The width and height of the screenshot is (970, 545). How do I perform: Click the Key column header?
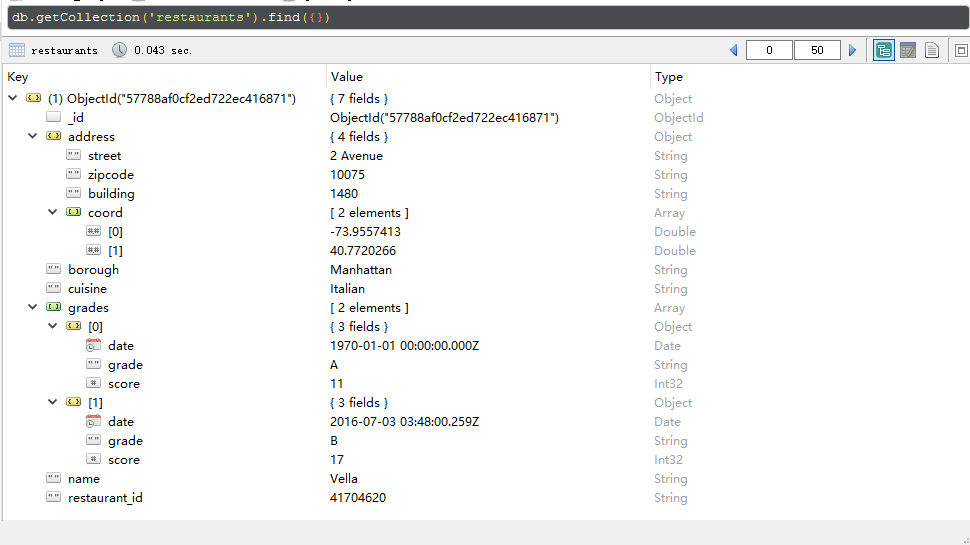17,77
